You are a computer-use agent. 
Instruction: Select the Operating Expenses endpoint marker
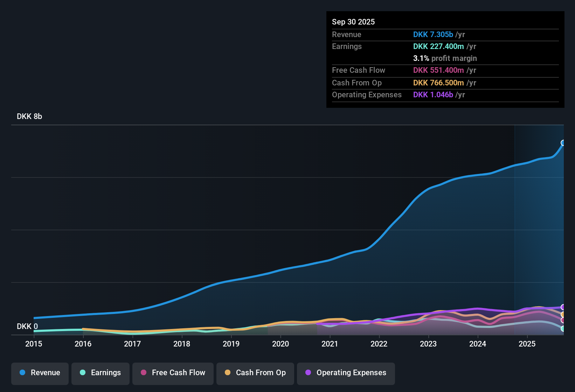[x=563, y=307]
